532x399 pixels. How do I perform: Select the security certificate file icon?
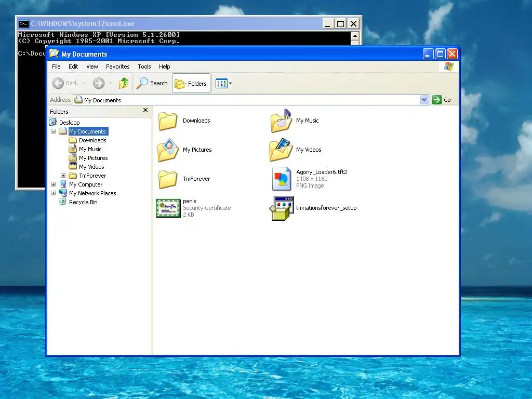pyautogui.click(x=168, y=208)
